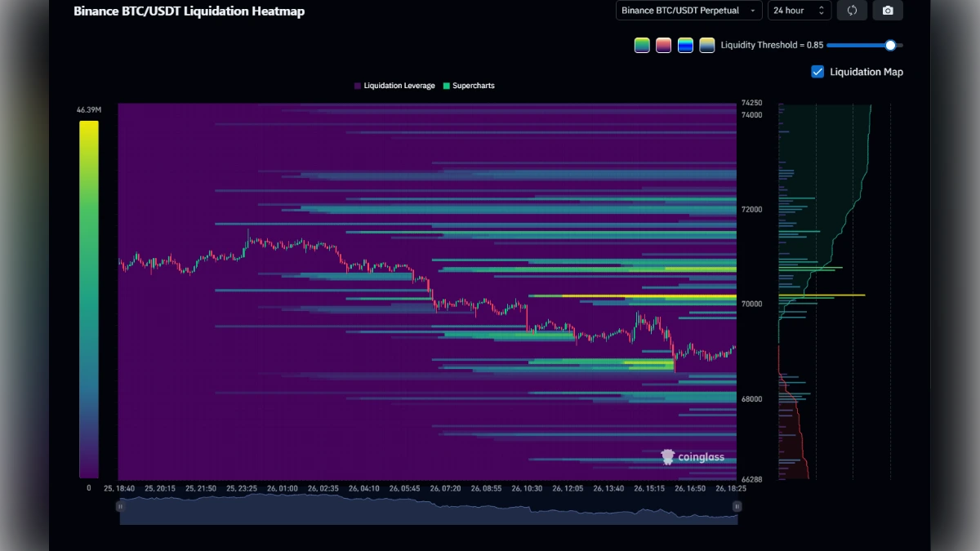Select the yellow-dark gradient color scheme icon

click(x=708, y=45)
